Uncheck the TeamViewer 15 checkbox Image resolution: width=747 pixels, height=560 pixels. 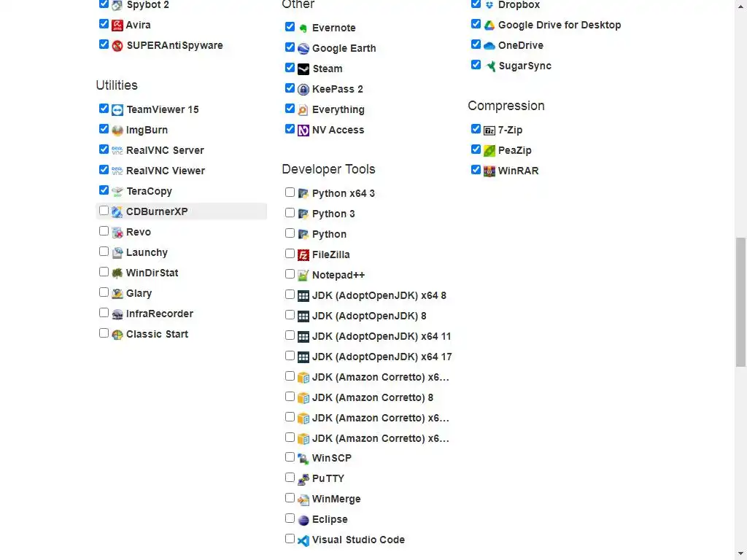click(x=104, y=109)
